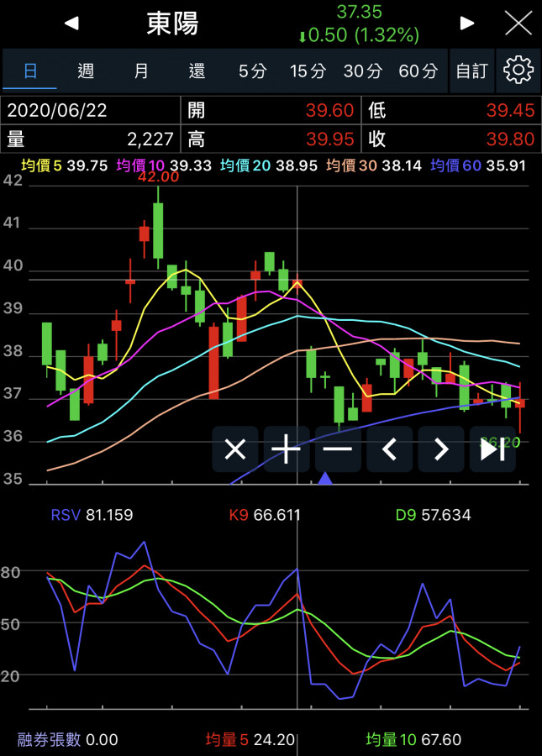
Task: Click the blue triangle date marker
Action: tap(325, 479)
